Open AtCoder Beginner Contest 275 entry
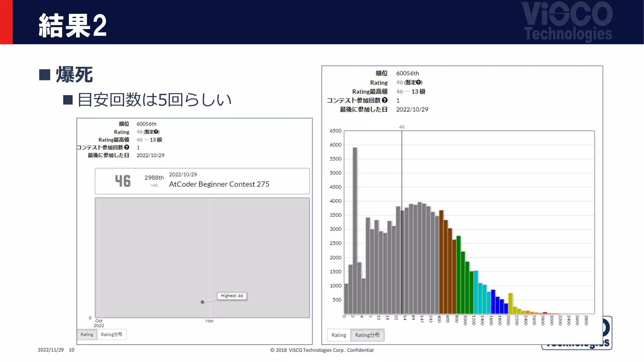 coord(219,184)
